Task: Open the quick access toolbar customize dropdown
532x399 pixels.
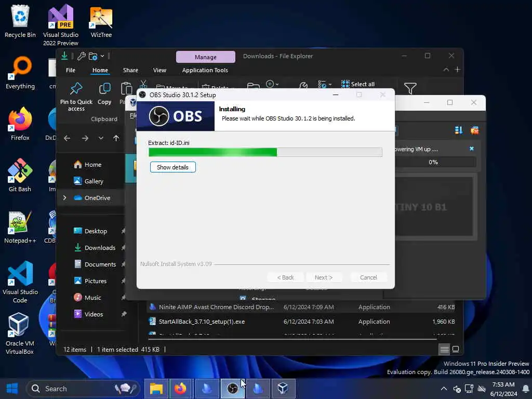Action: pyautogui.click(x=102, y=56)
